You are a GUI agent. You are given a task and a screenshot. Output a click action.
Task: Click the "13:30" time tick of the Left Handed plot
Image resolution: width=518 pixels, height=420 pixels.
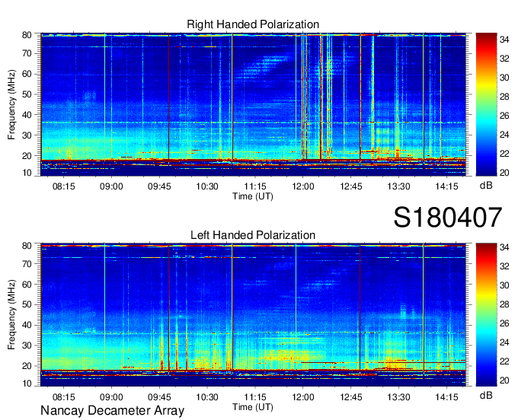click(x=398, y=396)
